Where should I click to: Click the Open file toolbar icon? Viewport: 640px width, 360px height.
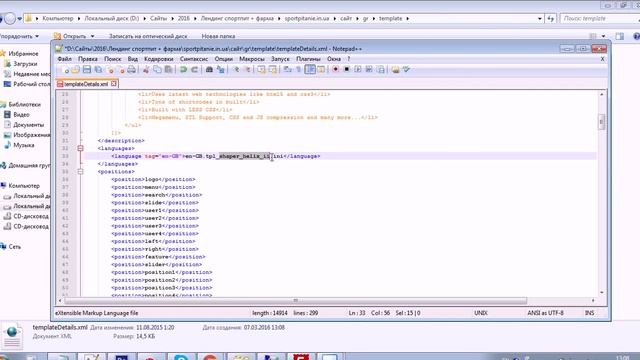pyautogui.click(x=76, y=70)
